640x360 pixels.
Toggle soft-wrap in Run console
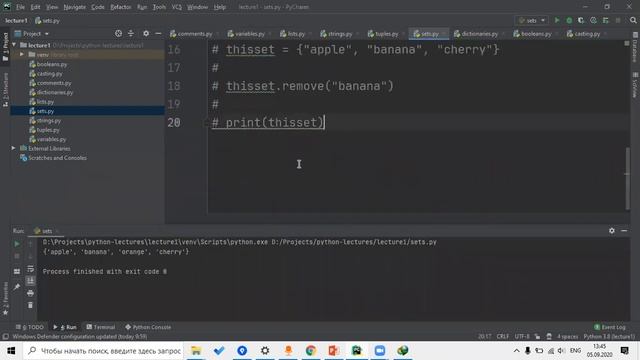[30, 269]
